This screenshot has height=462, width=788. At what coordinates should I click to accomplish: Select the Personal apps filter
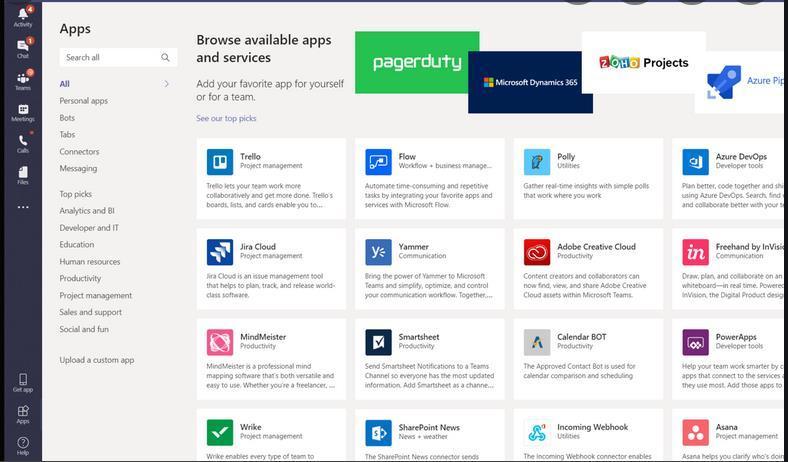(83, 101)
